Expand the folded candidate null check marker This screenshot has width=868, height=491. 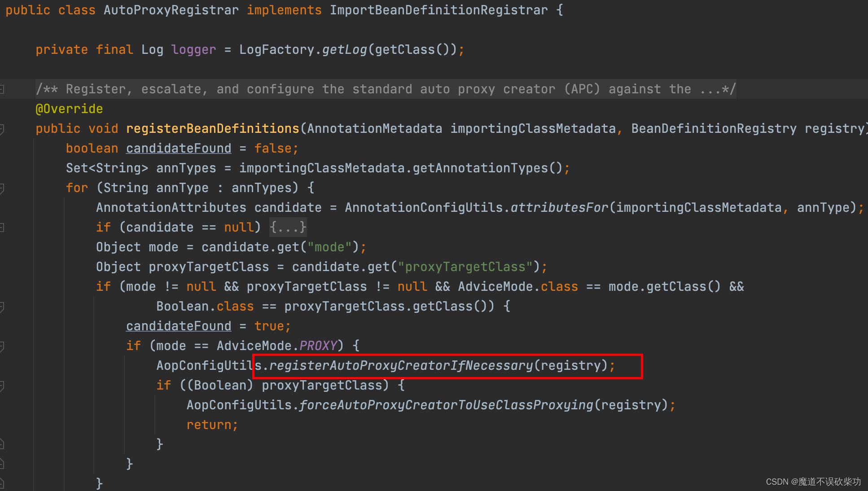[2, 228]
